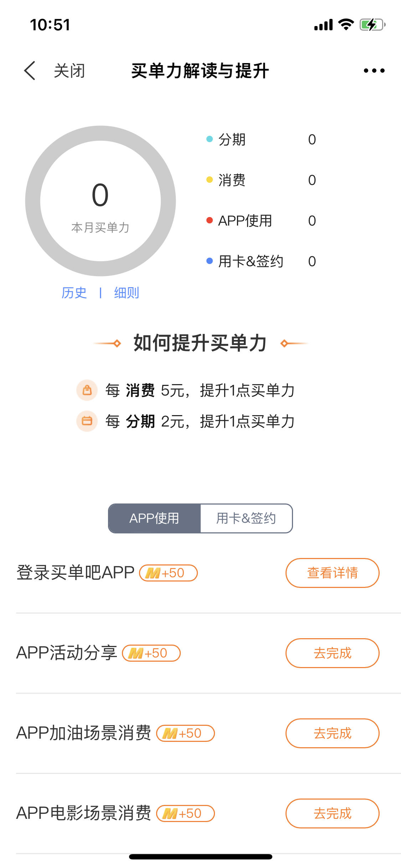Tap the +50 badge for 登录买单吧APP

(x=168, y=573)
